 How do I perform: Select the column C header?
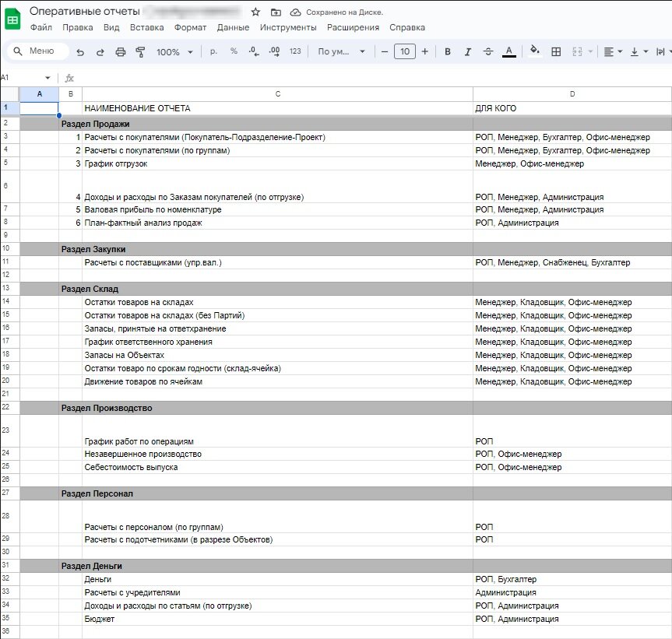(277, 94)
